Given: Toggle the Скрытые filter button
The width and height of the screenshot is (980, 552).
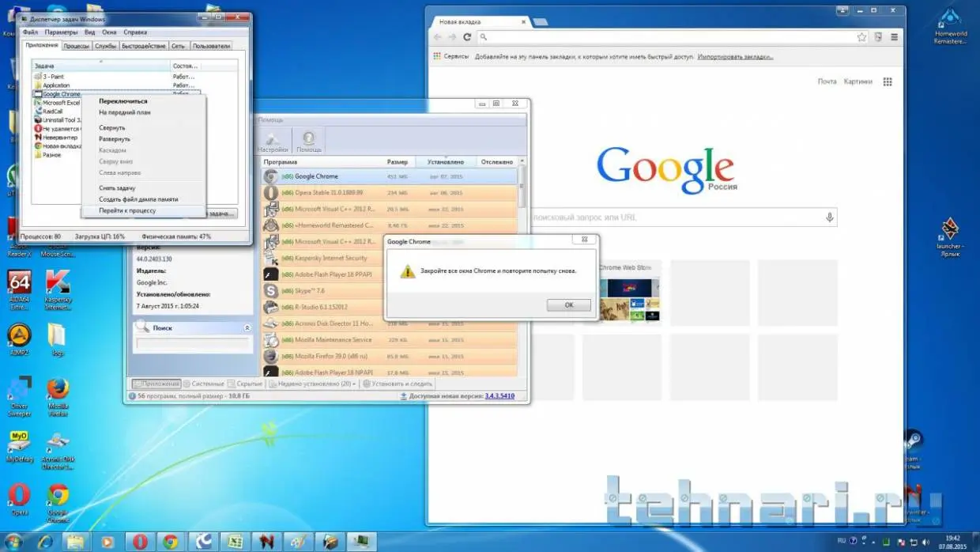Looking at the screenshot, I should 246,384.
